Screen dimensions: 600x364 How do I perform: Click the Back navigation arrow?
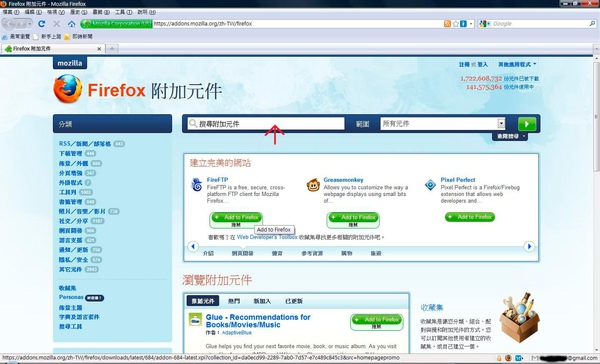tap(10, 24)
